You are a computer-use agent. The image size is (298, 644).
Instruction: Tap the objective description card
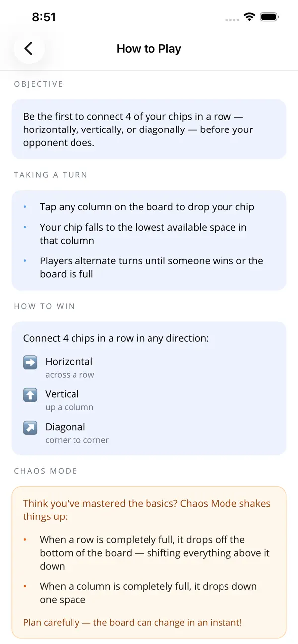coord(149,129)
